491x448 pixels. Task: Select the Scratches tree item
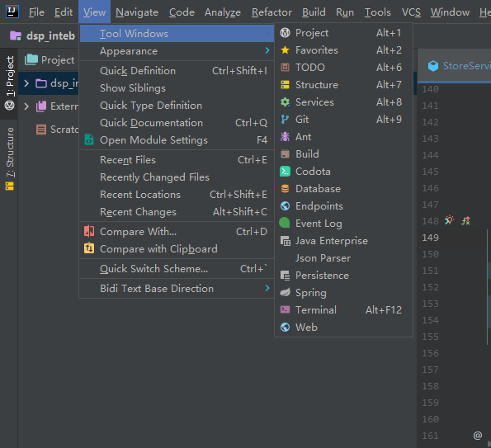tap(58, 130)
